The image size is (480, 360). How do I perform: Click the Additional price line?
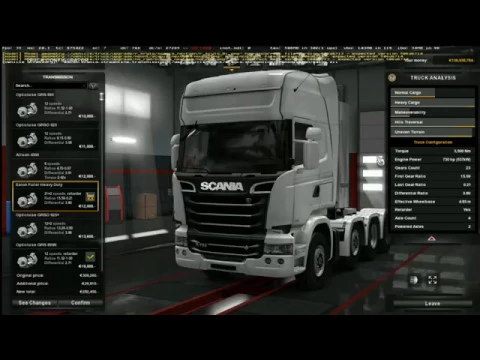(x=57, y=284)
